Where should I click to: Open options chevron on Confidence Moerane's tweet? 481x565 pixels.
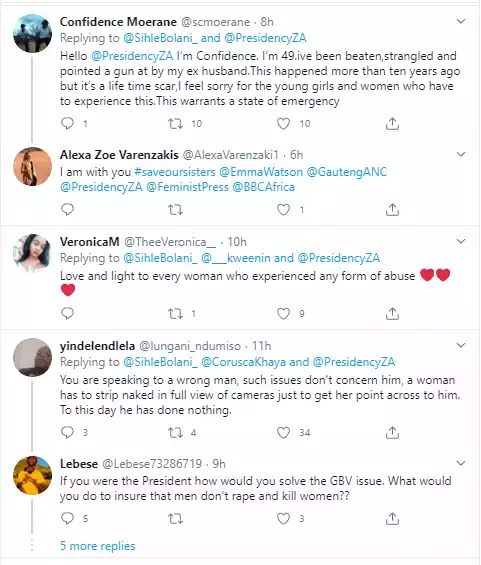pos(461,21)
